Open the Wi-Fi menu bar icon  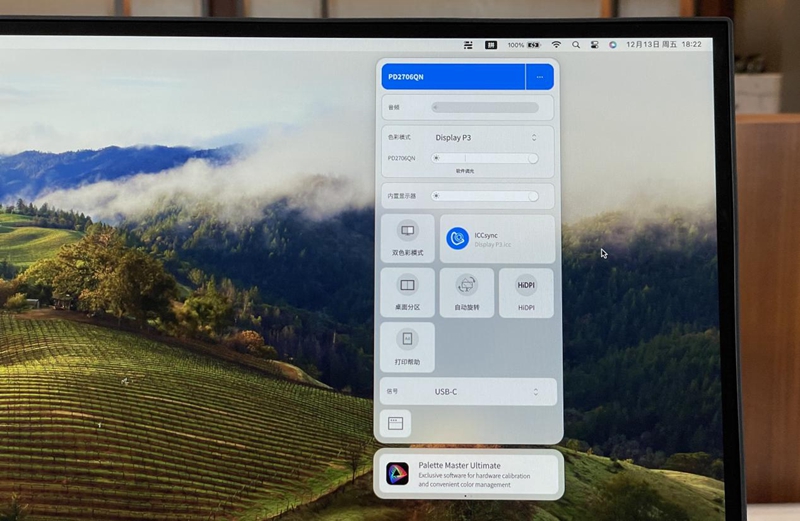[x=557, y=45]
